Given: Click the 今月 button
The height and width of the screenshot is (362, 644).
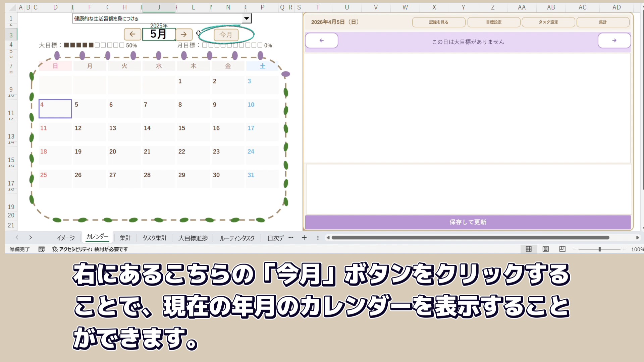Looking at the screenshot, I should point(226,35).
